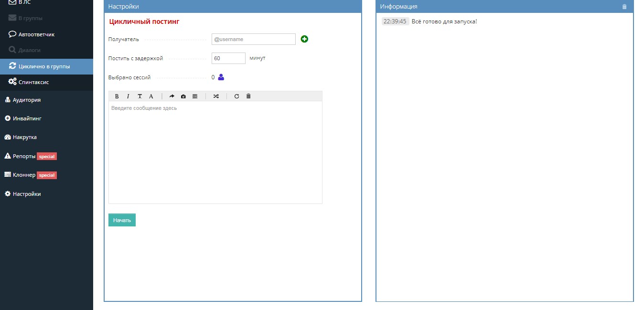This screenshot has height=310, width=644.
Task: Attach a photo using the camera icon
Action: click(x=183, y=96)
